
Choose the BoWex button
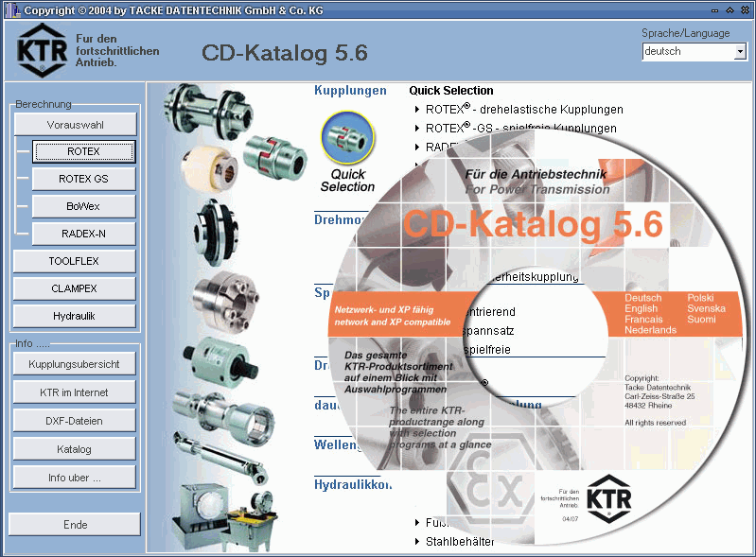pos(84,207)
